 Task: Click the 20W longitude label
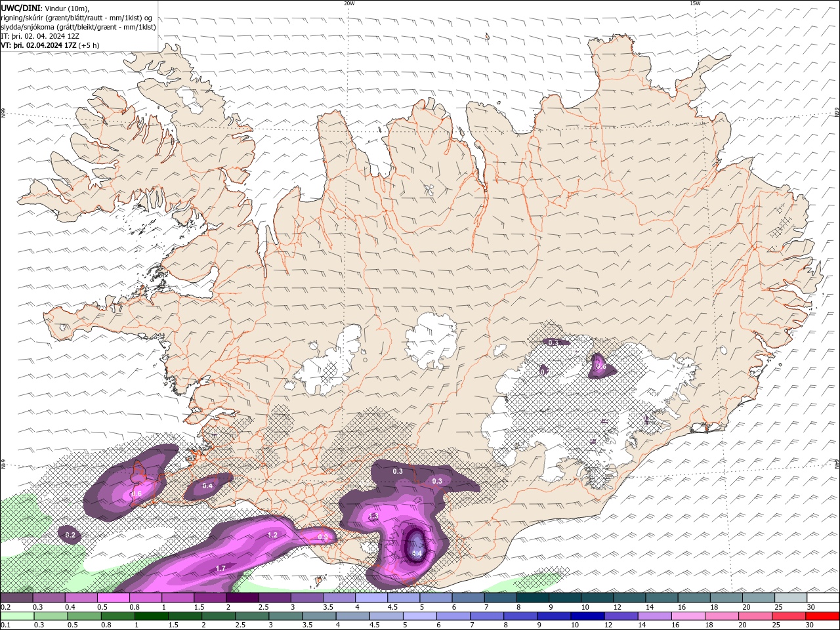(349, 3)
